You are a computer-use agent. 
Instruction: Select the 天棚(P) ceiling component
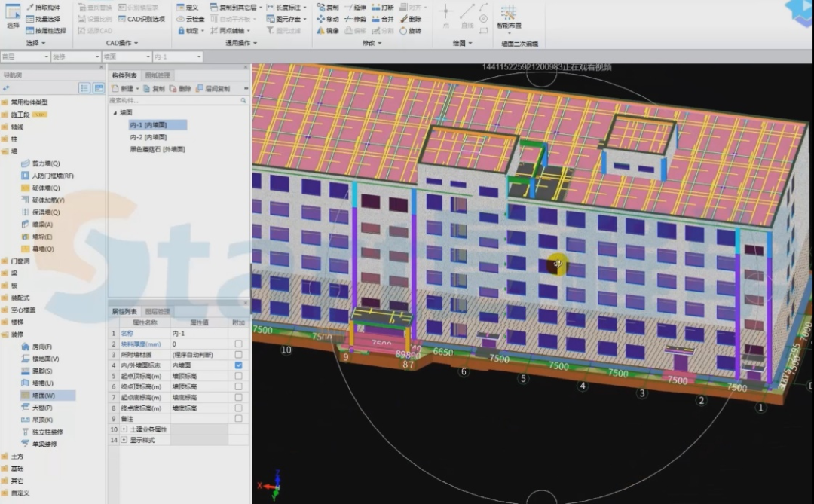tap(36, 408)
